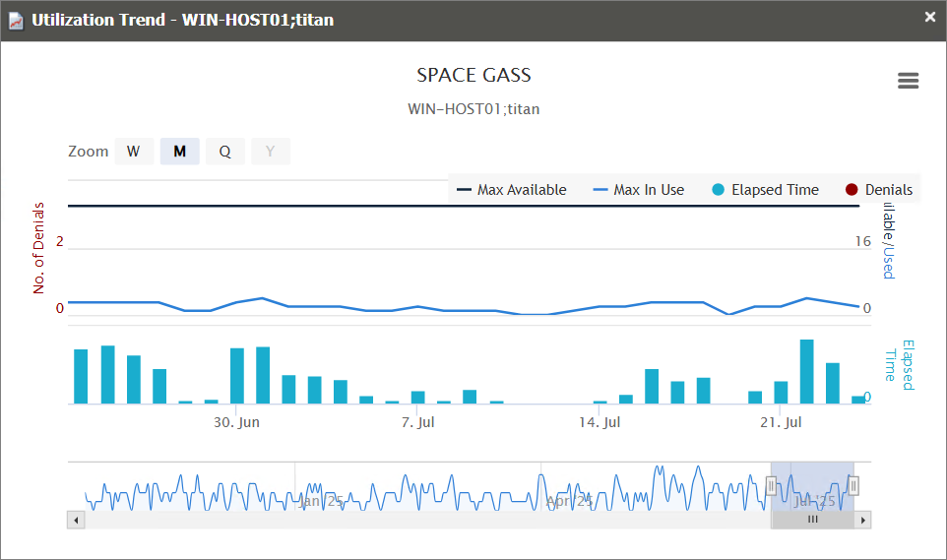Click the Apr '25 navigator label
The width and height of the screenshot is (947, 560).
coord(570,501)
